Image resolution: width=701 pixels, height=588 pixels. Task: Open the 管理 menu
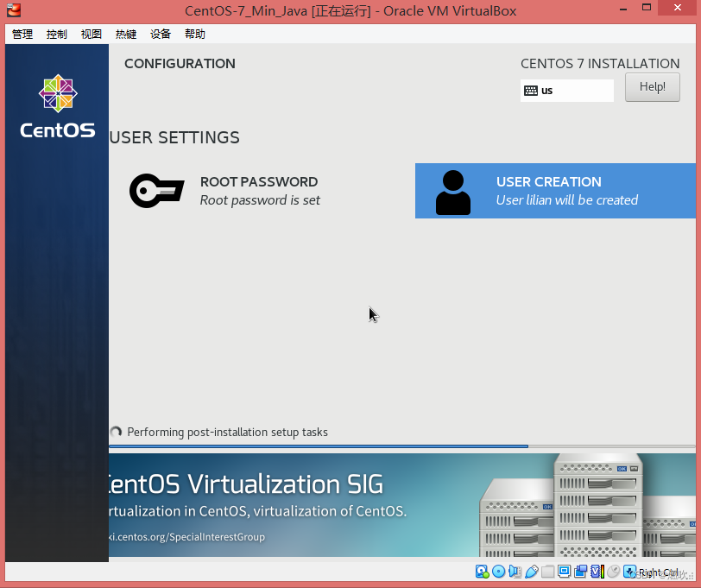[x=22, y=34]
